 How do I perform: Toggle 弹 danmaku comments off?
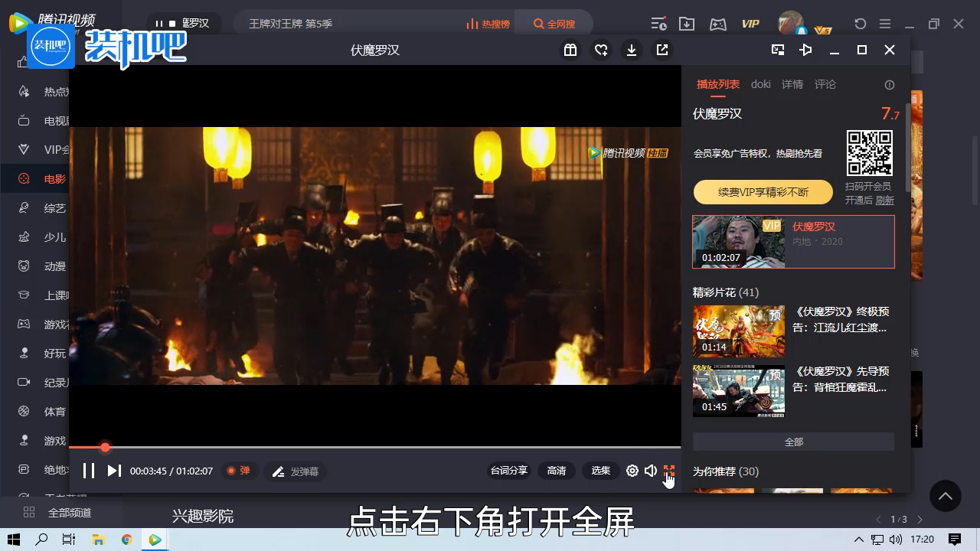[x=240, y=471]
